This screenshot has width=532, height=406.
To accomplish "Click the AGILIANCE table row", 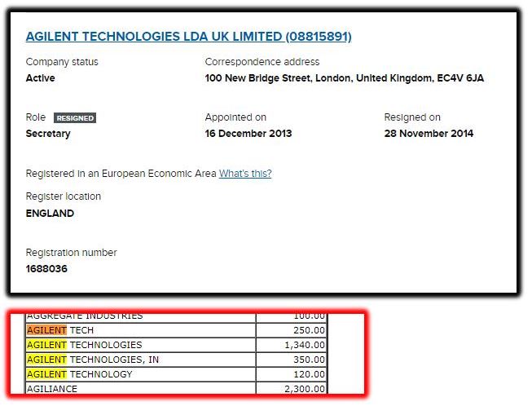I will point(176,388).
